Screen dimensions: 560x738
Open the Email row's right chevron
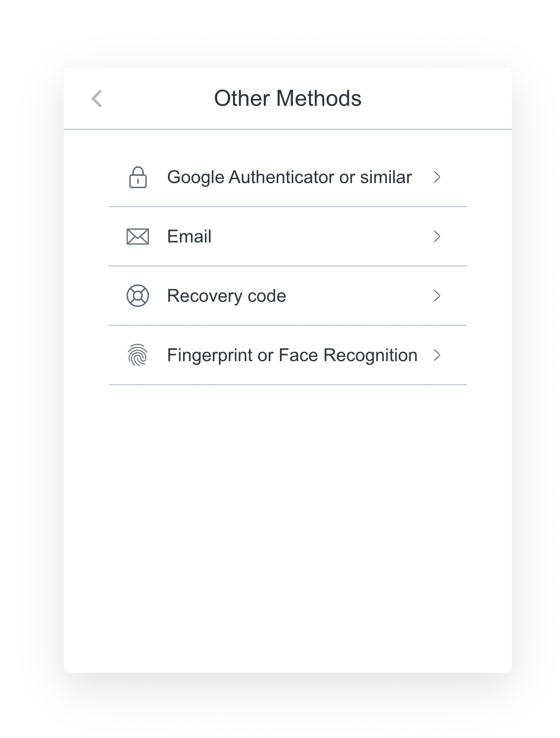pyautogui.click(x=437, y=237)
